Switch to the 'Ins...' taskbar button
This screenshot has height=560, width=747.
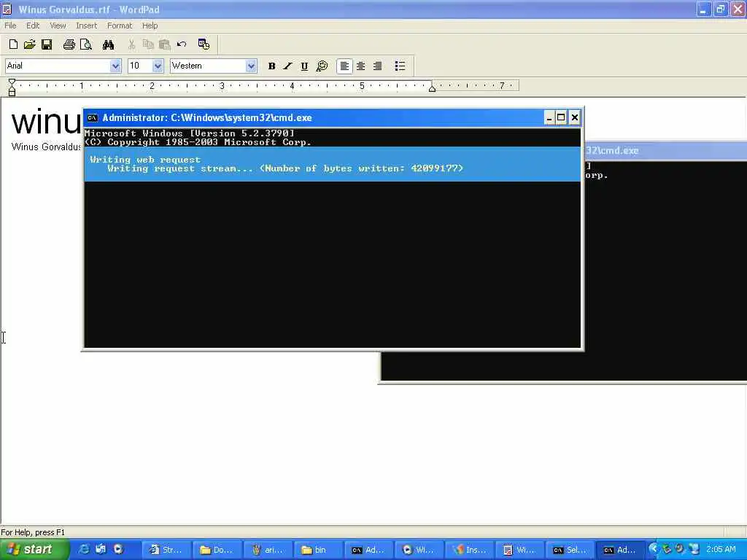470,550
